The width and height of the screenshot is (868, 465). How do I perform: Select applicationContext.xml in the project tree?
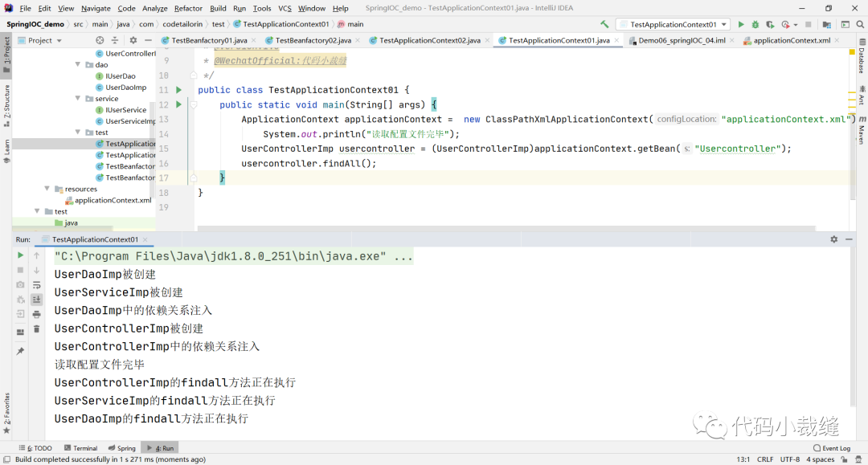pos(113,200)
